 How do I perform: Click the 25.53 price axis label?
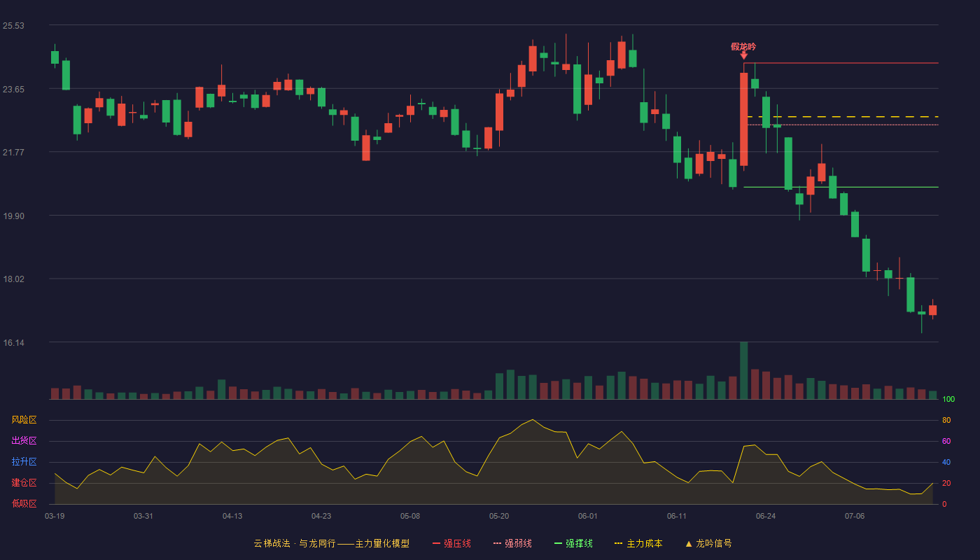click(13, 26)
